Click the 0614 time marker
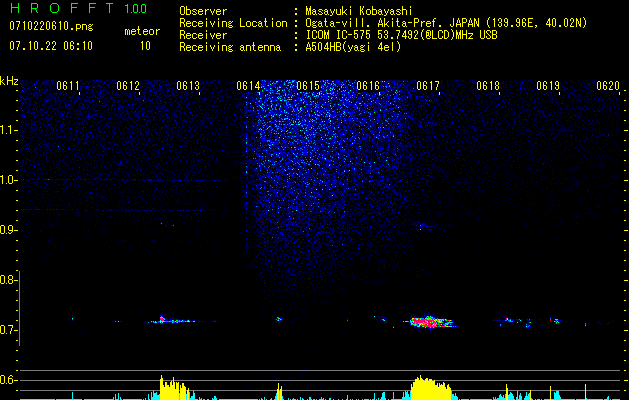This screenshot has width=629, height=400. pyautogui.click(x=248, y=86)
